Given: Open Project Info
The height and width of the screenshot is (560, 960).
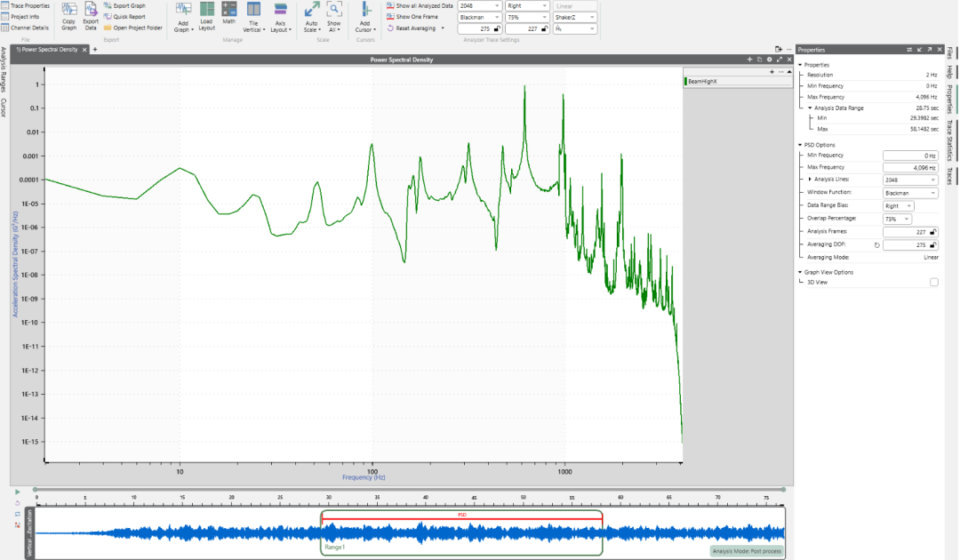Looking at the screenshot, I should (x=20, y=17).
